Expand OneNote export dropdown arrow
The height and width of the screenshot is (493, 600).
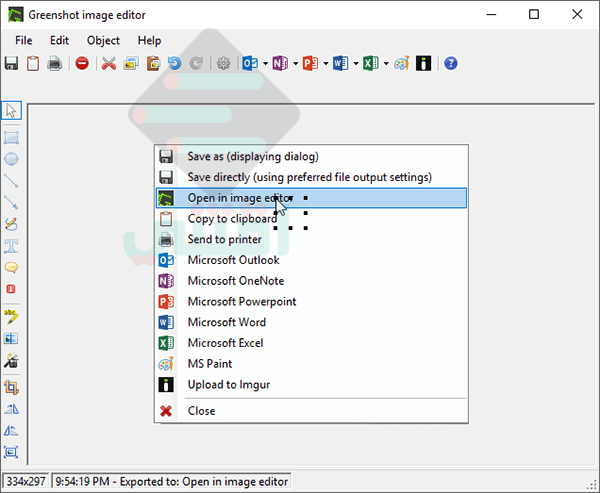coord(295,64)
